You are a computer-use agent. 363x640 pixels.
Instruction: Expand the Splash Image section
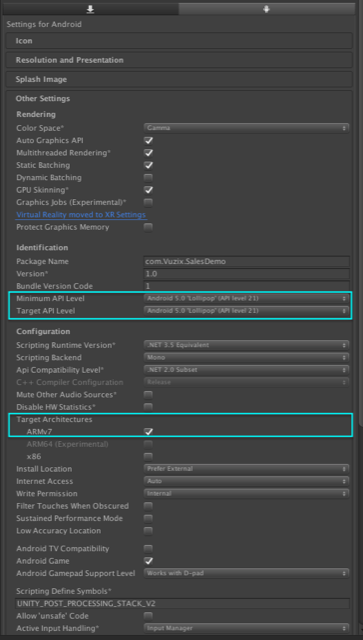coord(178,79)
